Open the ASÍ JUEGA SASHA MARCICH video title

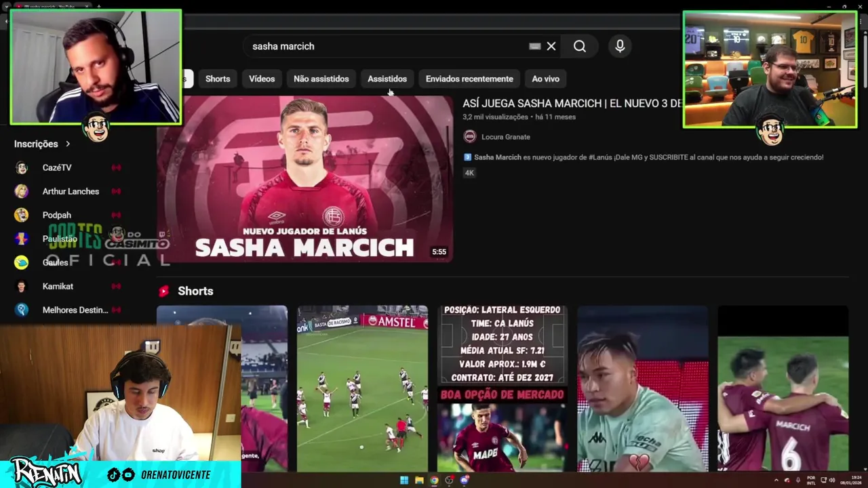(x=573, y=104)
